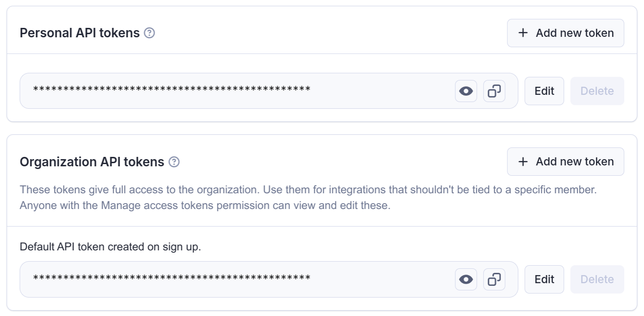Click the plus icon in personal Add new token
Screen dimensions: 644x316
click(523, 33)
